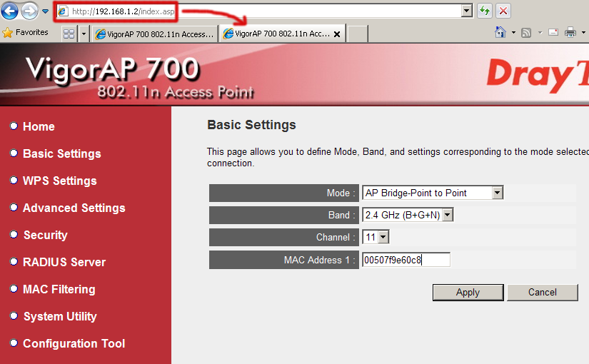Image resolution: width=589 pixels, height=364 pixels.
Task: Open RADIUS Server in sidebar
Action: tap(64, 262)
